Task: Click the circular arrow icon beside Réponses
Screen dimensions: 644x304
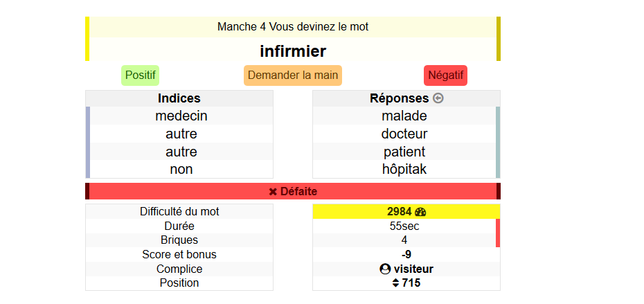Action: click(x=438, y=98)
